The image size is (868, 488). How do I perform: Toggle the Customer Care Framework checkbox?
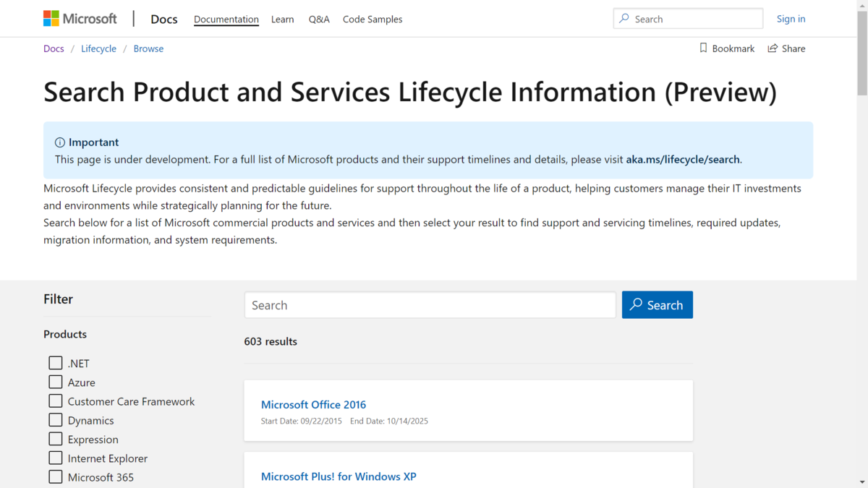click(56, 401)
